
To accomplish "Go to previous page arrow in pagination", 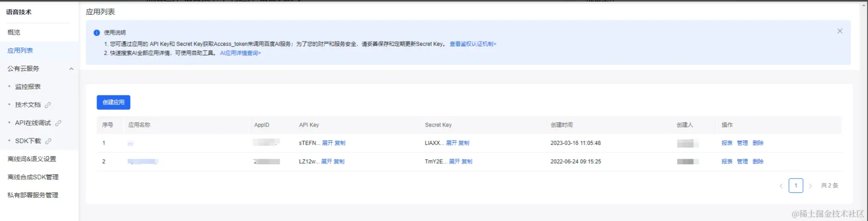I will 781,186.
